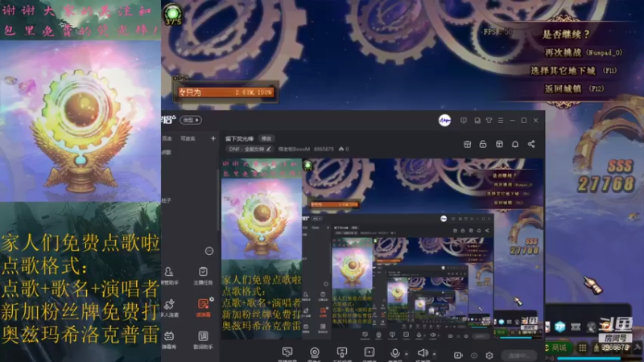Mute the microphone in bottom toolbar
This screenshot has height=362, width=644.
tap(395, 353)
